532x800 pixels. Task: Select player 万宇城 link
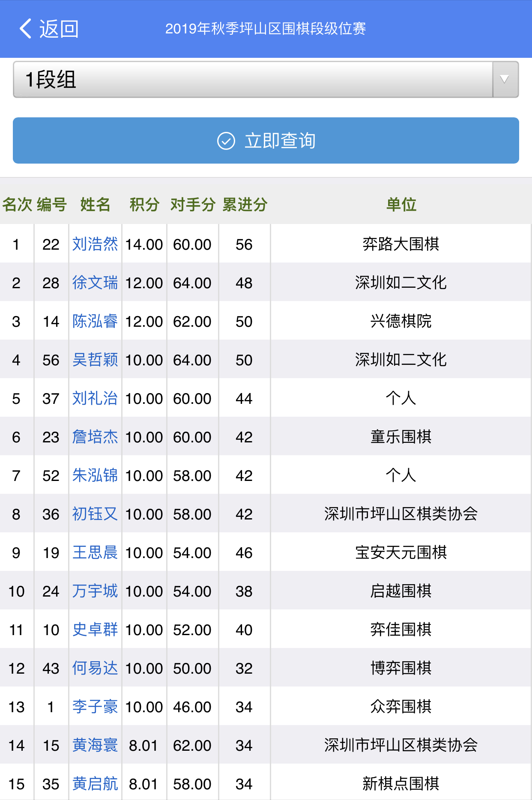point(95,591)
